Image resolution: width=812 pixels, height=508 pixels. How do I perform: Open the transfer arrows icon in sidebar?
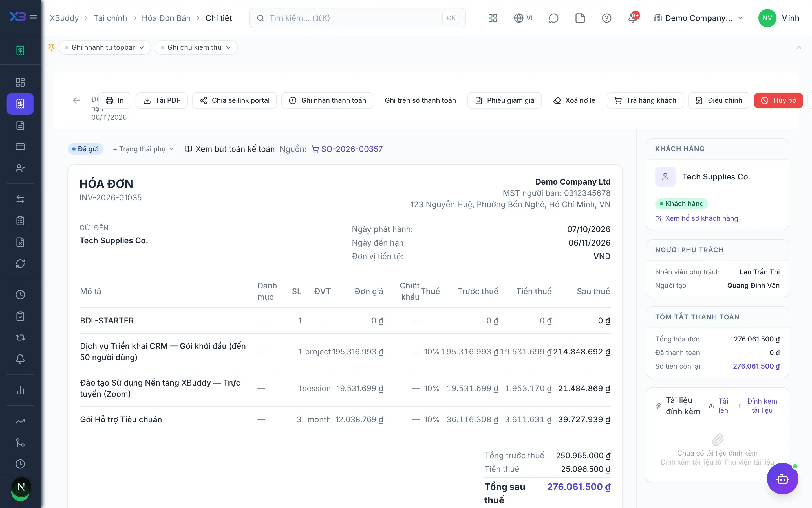click(x=20, y=199)
